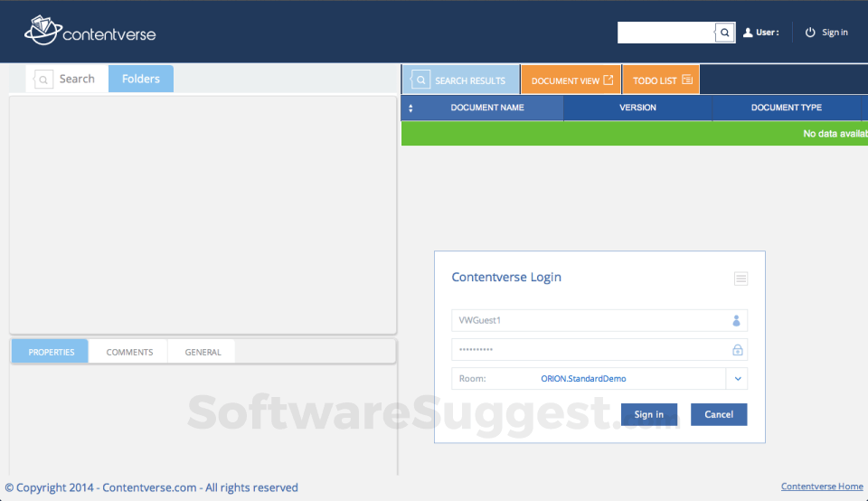Open the Search Results tab
The height and width of the screenshot is (501, 868).
[x=461, y=80]
